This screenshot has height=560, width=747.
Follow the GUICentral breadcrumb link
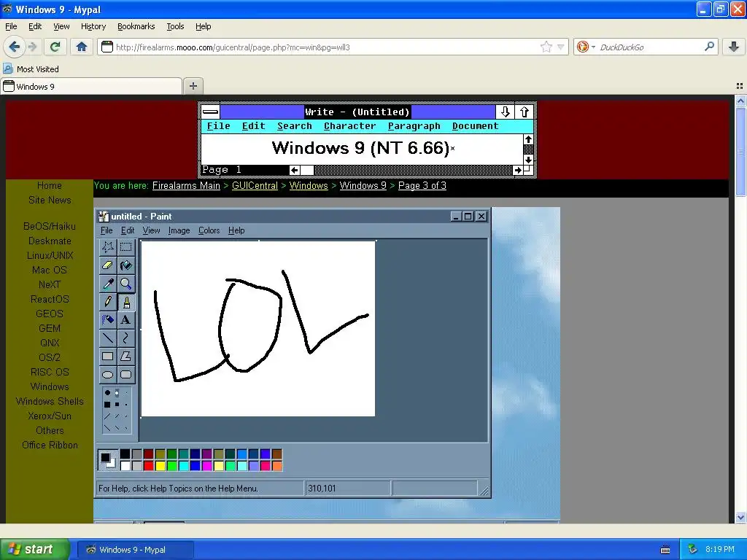click(x=255, y=186)
